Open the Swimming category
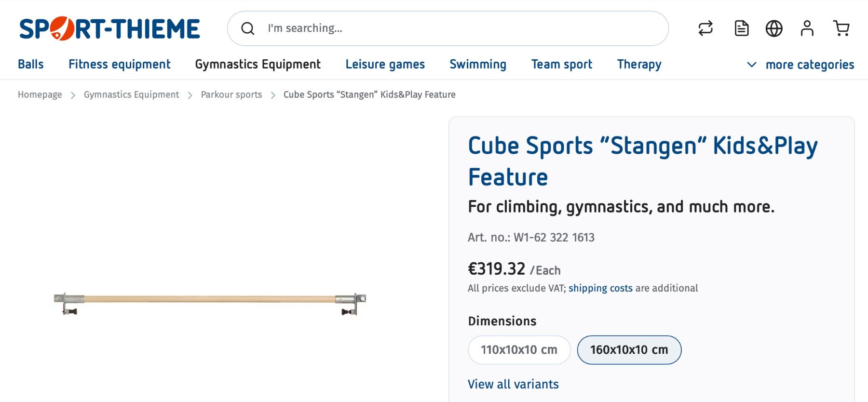This screenshot has height=402, width=868. point(478,65)
